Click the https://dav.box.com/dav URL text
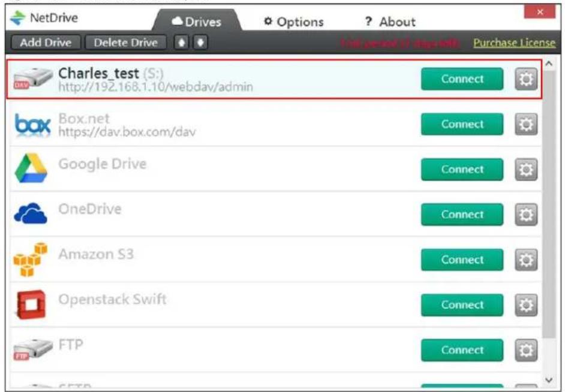The height and width of the screenshot is (392, 565). [127, 132]
